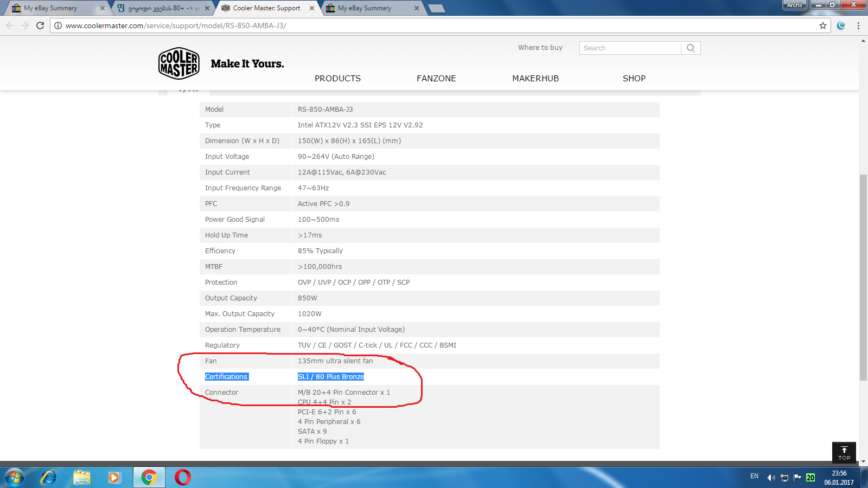Click the Regulatory TUV / CE row value
The height and width of the screenshot is (488, 868).
pyautogui.click(x=377, y=345)
